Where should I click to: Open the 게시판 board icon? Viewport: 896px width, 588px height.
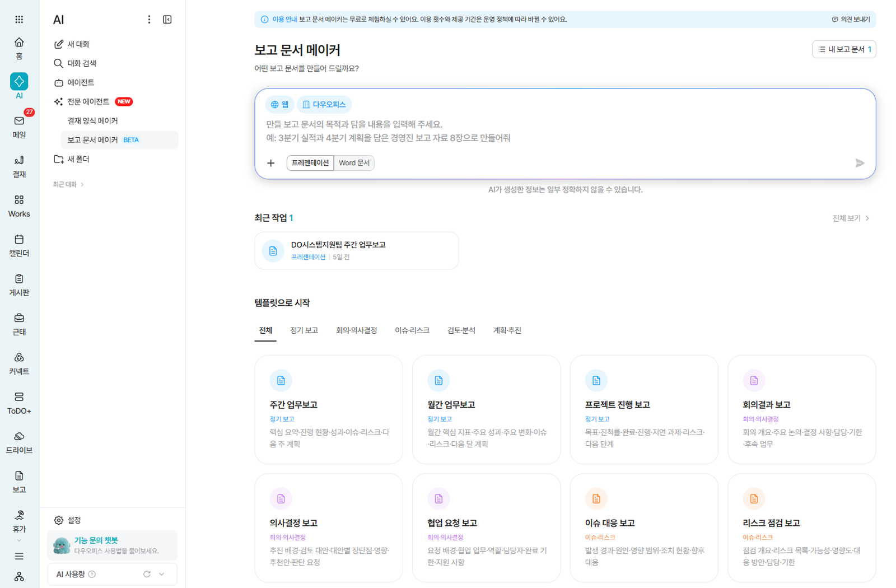(x=19, y=284)
